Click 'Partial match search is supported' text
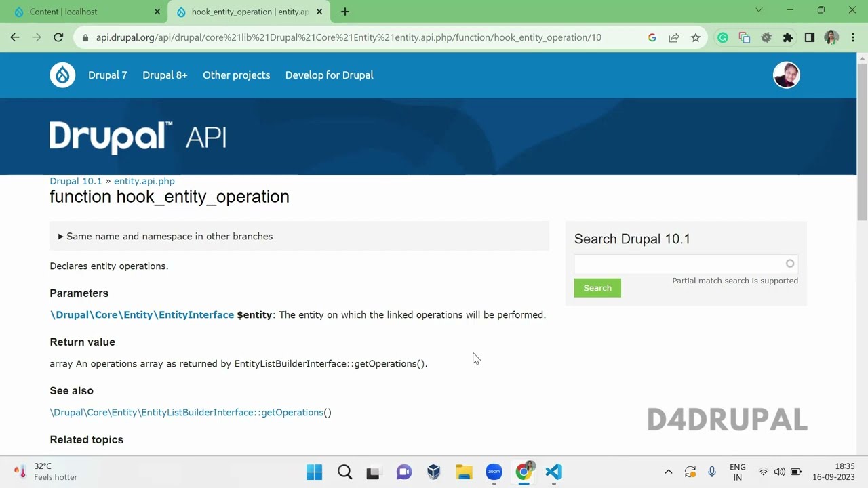This screenshot has width=868, height=488. pos(735,281)
